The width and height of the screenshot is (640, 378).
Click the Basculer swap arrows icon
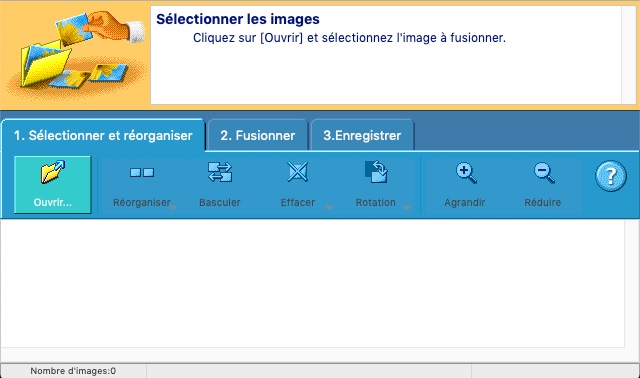[220, 171]
